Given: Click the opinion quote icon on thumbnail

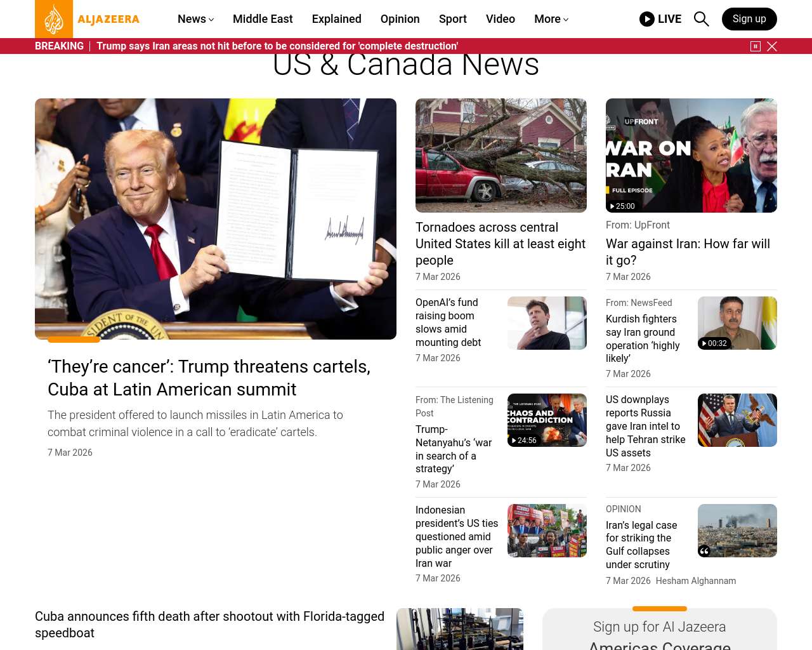Looking at the screenshot, I should tap(704, 551).
